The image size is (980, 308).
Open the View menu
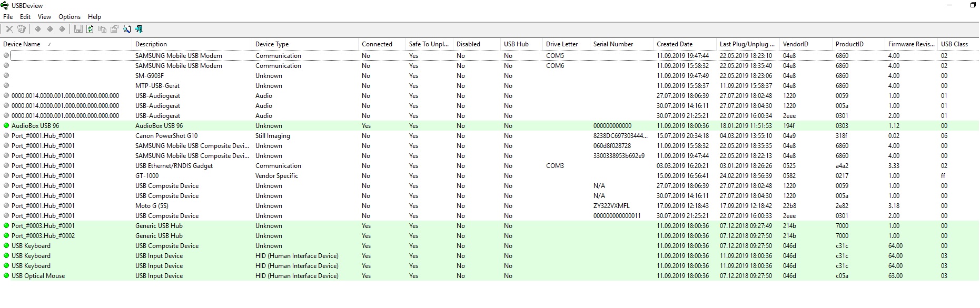point(45,17)
